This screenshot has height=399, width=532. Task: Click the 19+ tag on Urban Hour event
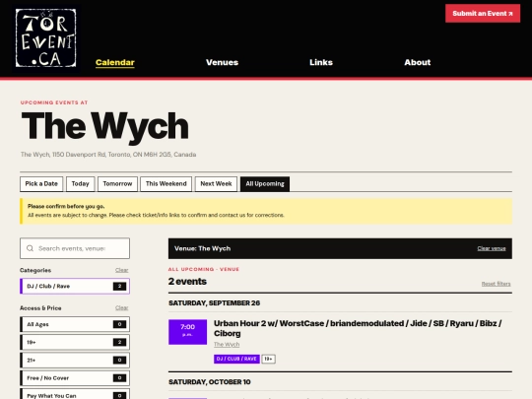point(268,359)
